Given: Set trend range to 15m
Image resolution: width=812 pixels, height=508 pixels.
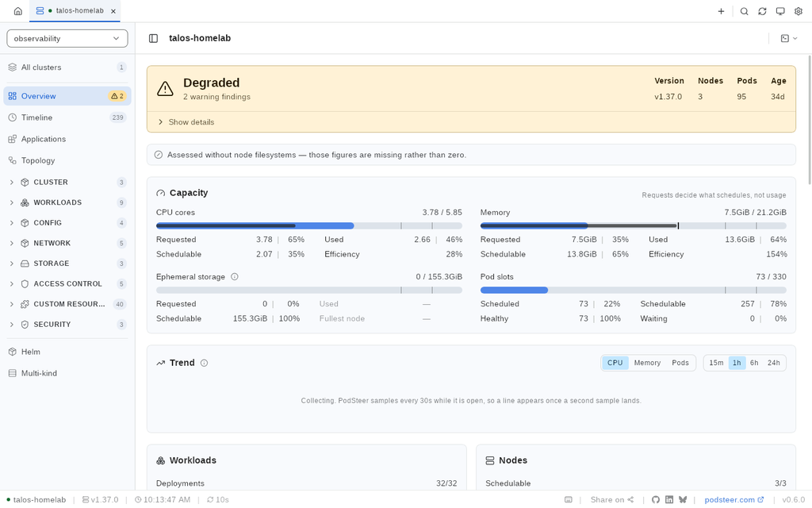Looking at the screenshot, I should [x=716, y=363].
